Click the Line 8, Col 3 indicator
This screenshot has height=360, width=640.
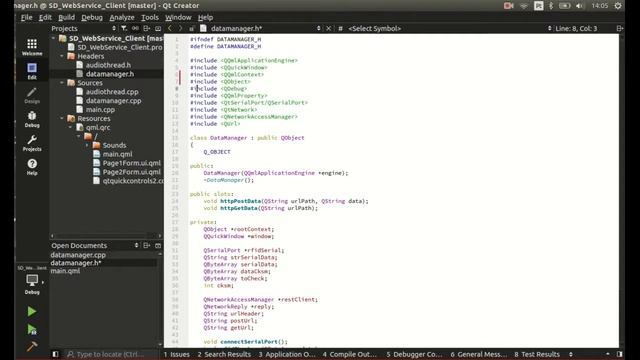point(576,28)
